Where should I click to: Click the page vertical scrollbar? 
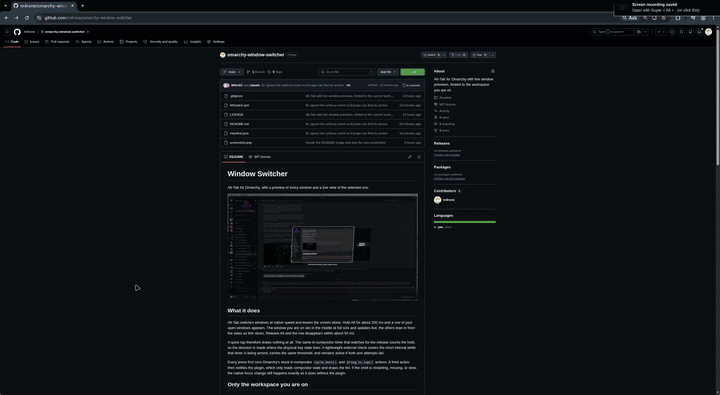click(x=717, y=96)
